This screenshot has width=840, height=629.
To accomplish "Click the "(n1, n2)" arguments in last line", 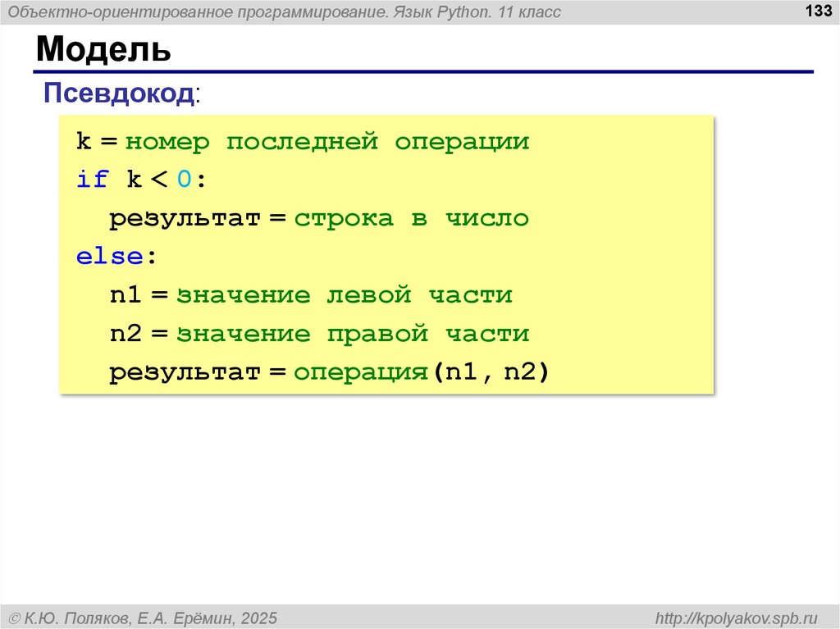I will click(489, 373).
